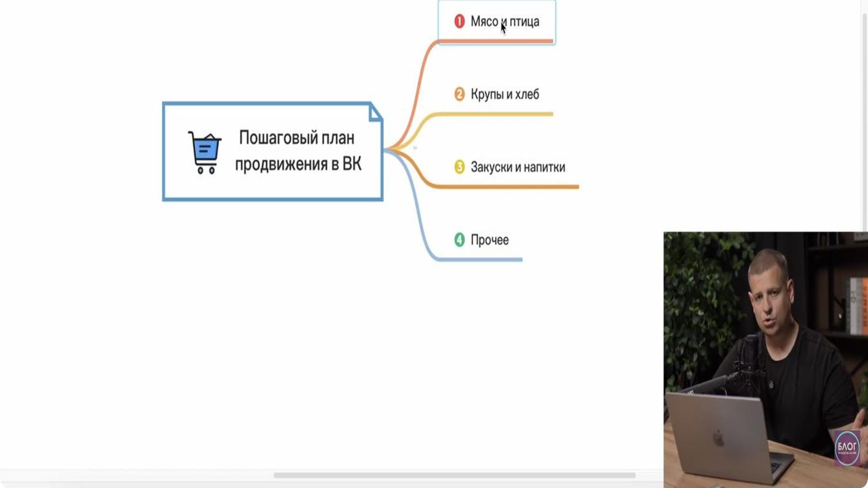
Task: Click the shopping cart icon in central node
Action: (205, 153)
